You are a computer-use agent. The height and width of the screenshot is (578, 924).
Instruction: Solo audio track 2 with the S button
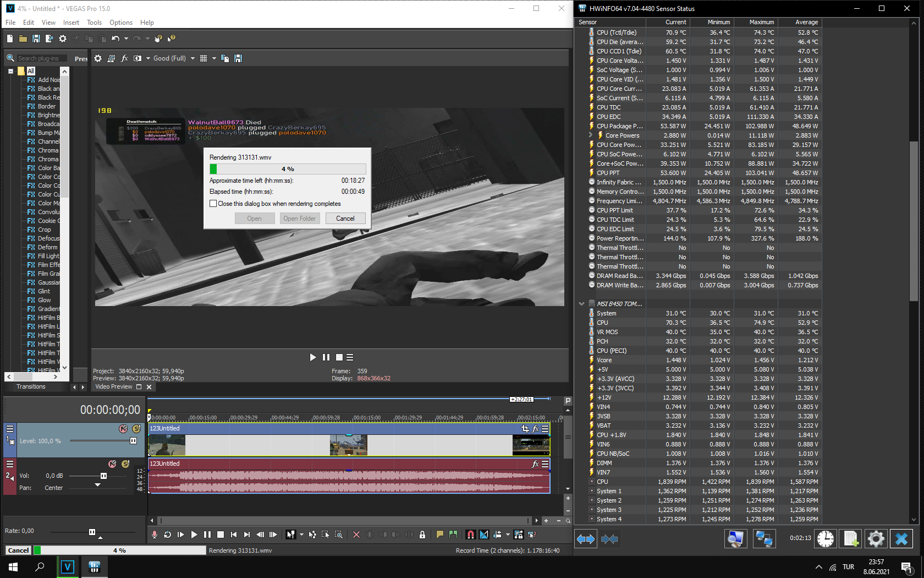(125, 464)
